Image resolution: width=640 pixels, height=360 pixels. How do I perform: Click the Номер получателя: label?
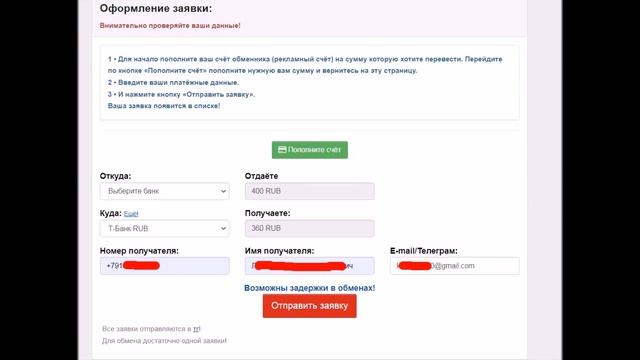coord(139,251)
